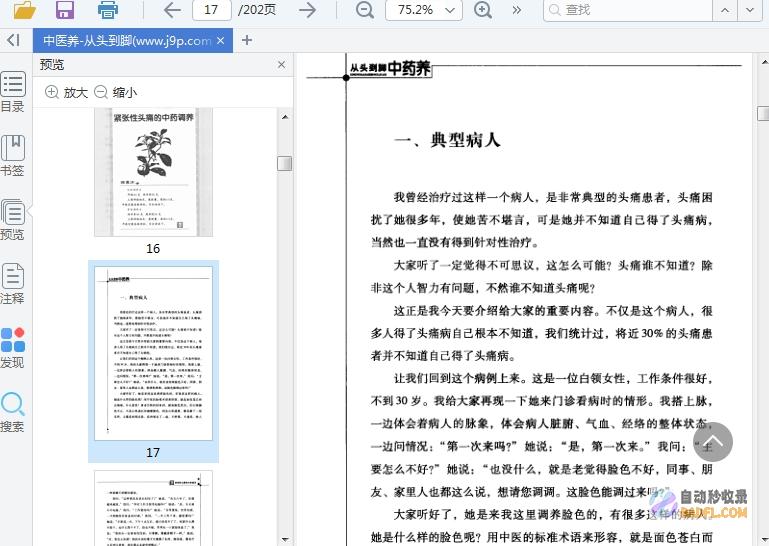Click thumbnail panel scroll down arrow
Image resolution: width=769 pixels, height=546 pixels.
click(x=285, y=540)
